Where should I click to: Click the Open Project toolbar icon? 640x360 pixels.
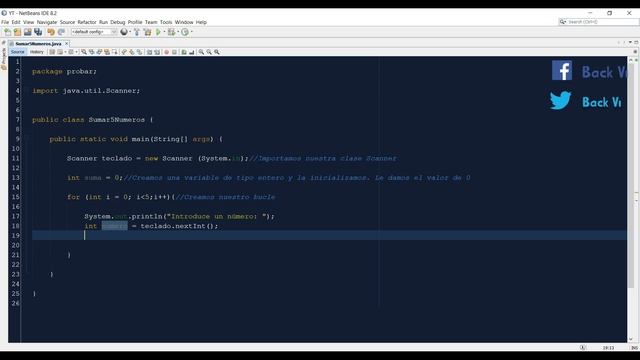click(x=27, y=32)
